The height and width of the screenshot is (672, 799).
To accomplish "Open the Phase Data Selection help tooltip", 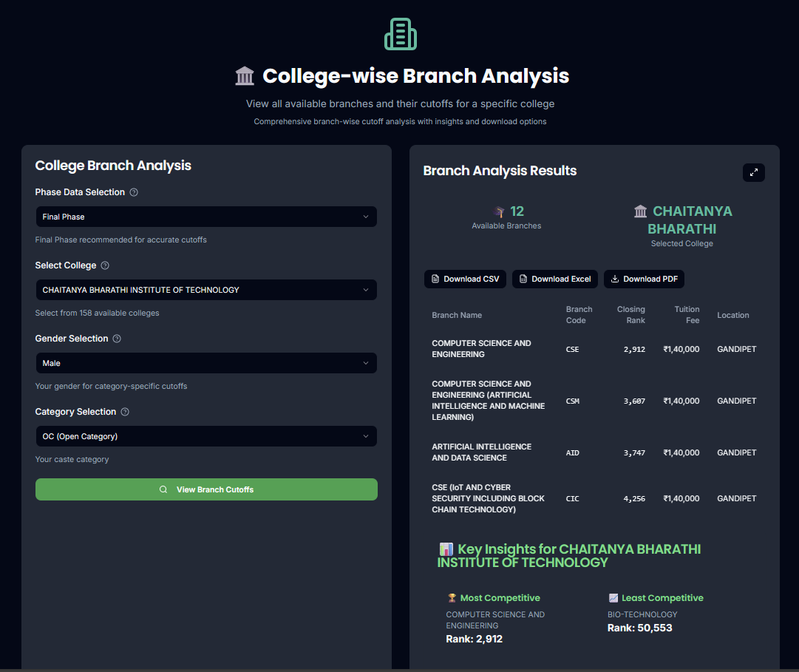I will (x=134, y=192).
